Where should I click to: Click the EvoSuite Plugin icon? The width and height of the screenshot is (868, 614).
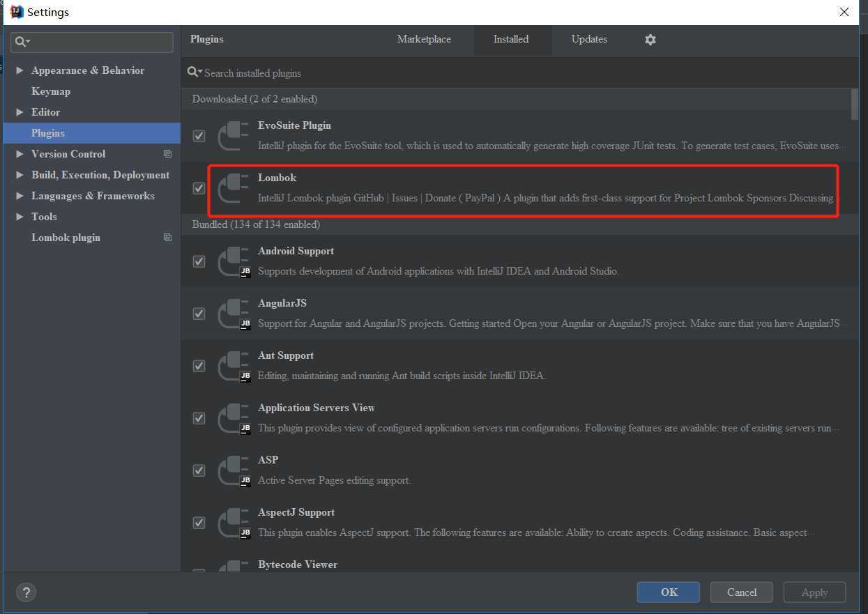coord(233,136)
